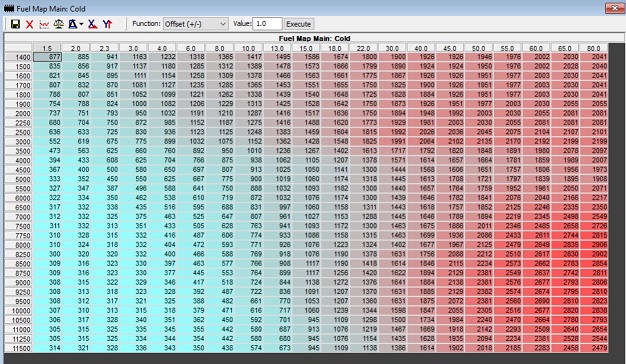Click cell 1000 in row 1900
The height and width of the screenshot is (364, 626).
pos(133,104)
